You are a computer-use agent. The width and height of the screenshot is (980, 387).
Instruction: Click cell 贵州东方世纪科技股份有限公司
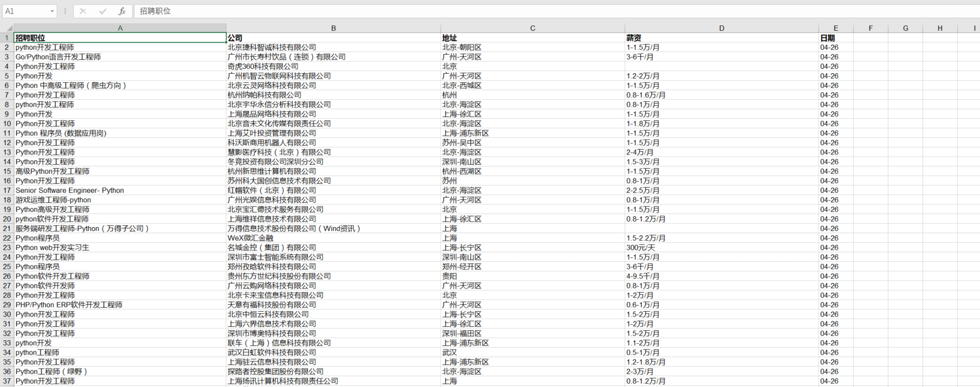(x=333, y=276)
